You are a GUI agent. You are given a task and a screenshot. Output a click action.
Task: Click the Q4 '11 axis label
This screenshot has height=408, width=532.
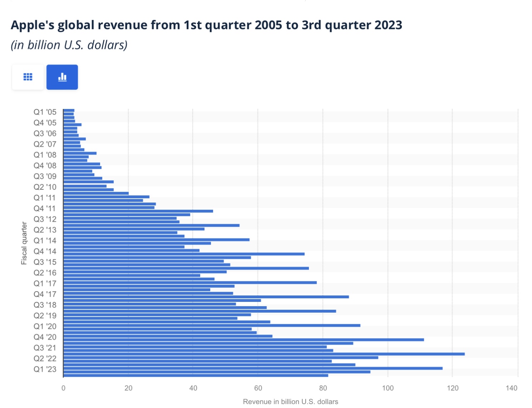(x=45, y=208)
